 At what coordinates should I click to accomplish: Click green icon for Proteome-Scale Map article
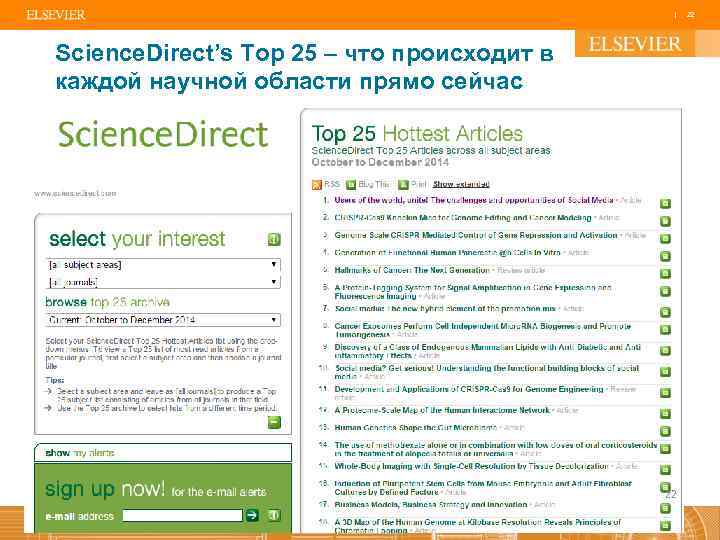click(665, 414)
